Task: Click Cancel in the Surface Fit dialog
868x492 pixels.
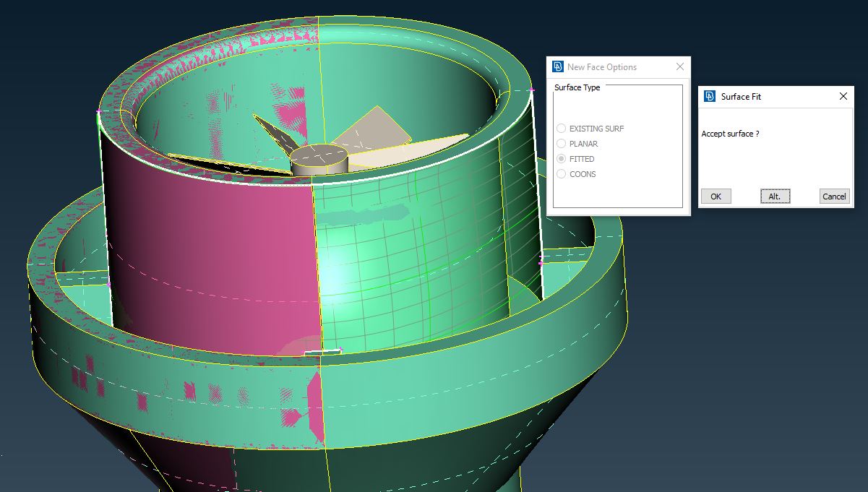Action: point(834,196)
